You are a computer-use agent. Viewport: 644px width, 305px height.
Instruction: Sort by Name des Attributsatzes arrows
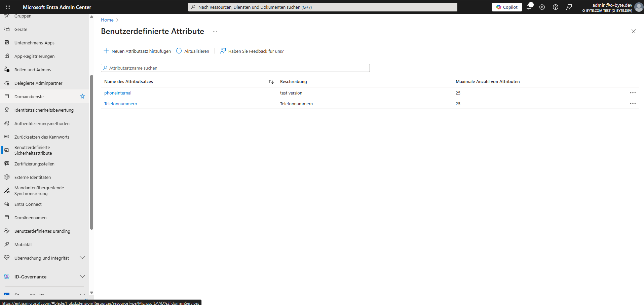271,82
